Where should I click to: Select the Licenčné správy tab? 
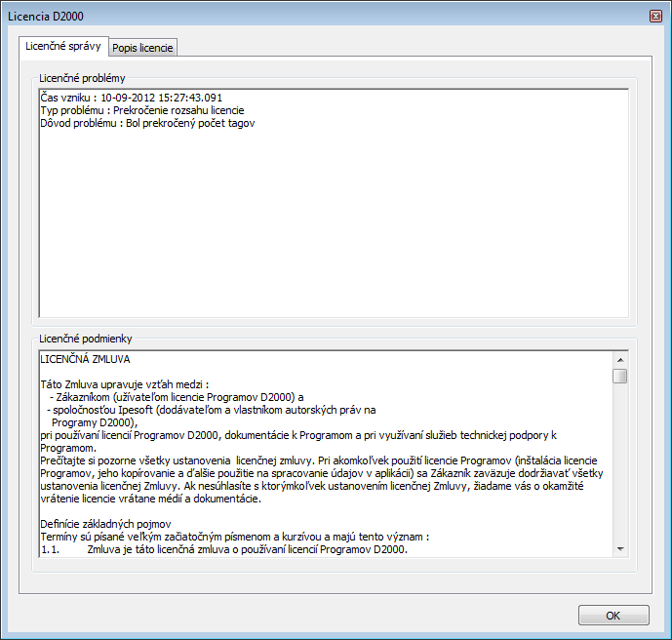click(x=62, y=46)
